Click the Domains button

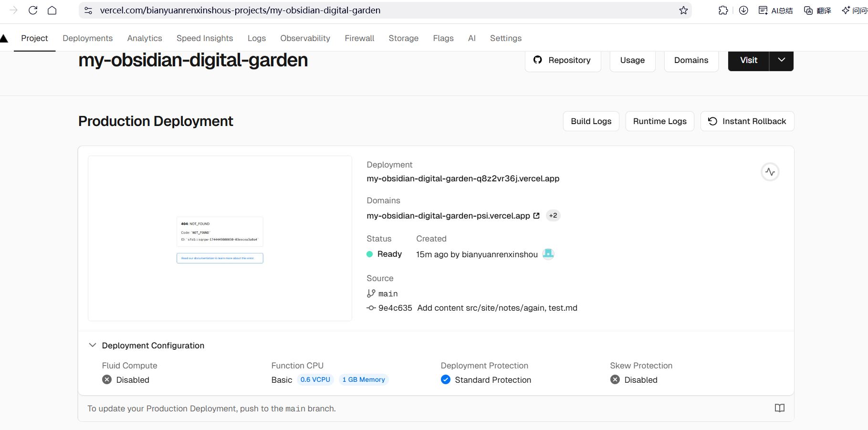tap(691, 60)
